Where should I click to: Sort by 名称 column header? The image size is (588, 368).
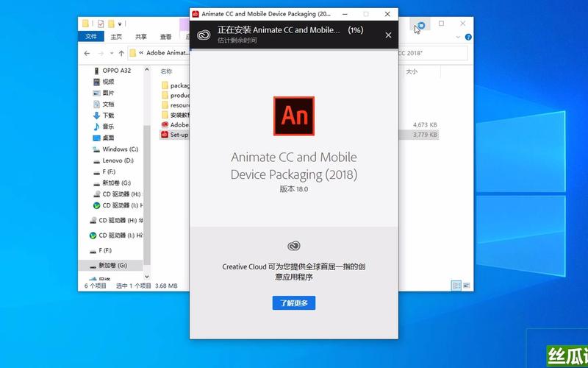point(166,71)
